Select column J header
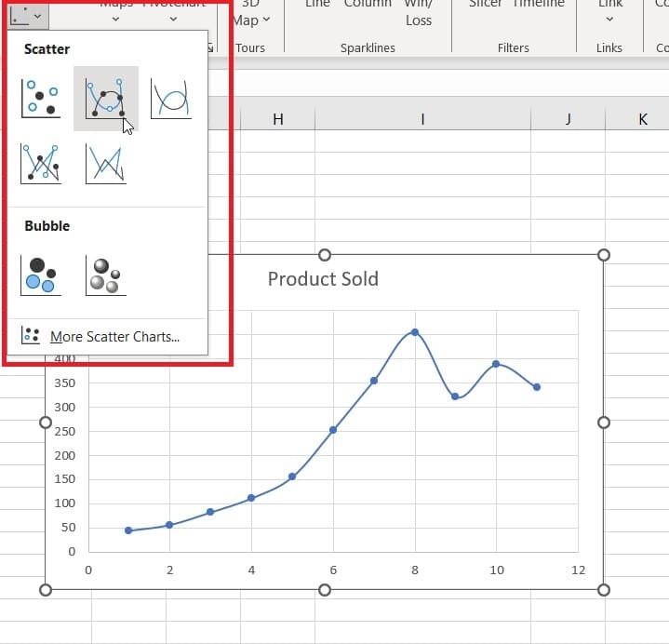The height and width of the screenshot is (644, 669). coord(568,119)
